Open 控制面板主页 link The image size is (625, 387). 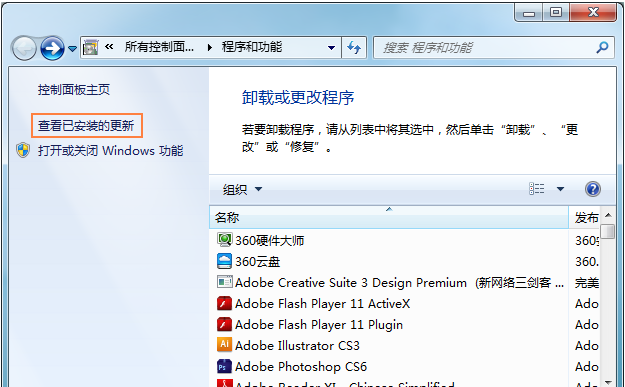tap(74, 90)
